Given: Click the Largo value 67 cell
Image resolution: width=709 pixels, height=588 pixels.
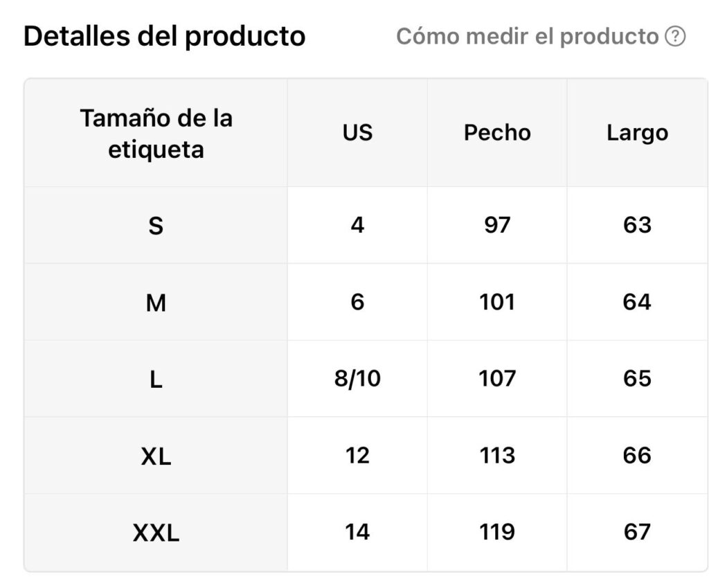Looking at the screenshot, I should pos(637,533).
